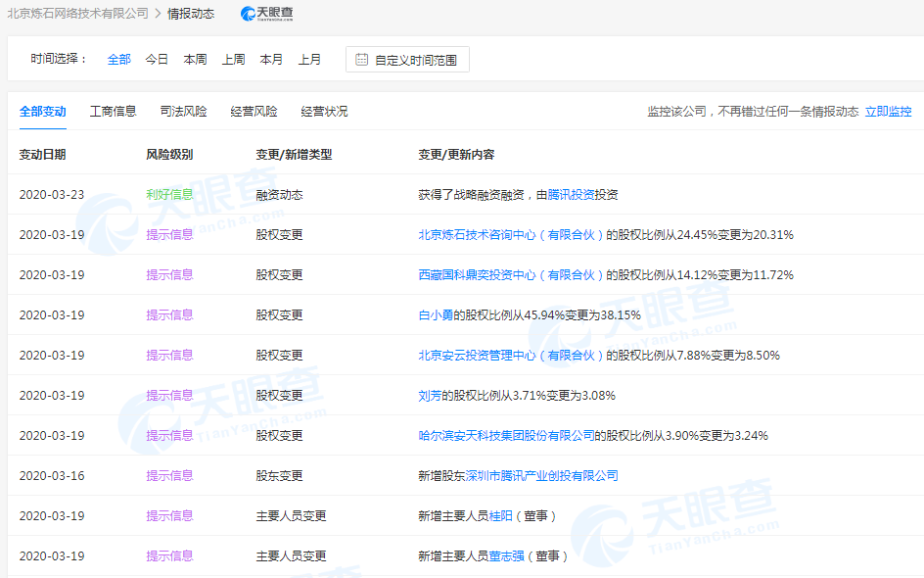Open the 白小勇 person link
924x578 pixels.
tap(436, 314)
